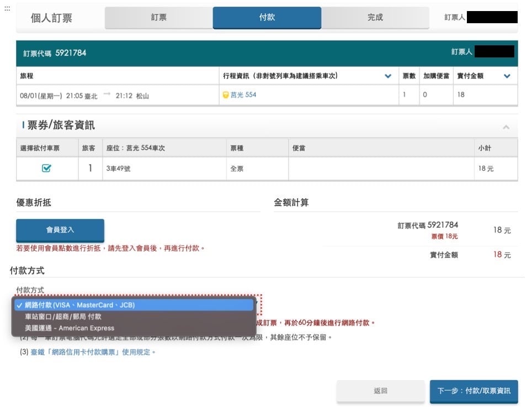Go to the 完成 step tab

(375, 18)
